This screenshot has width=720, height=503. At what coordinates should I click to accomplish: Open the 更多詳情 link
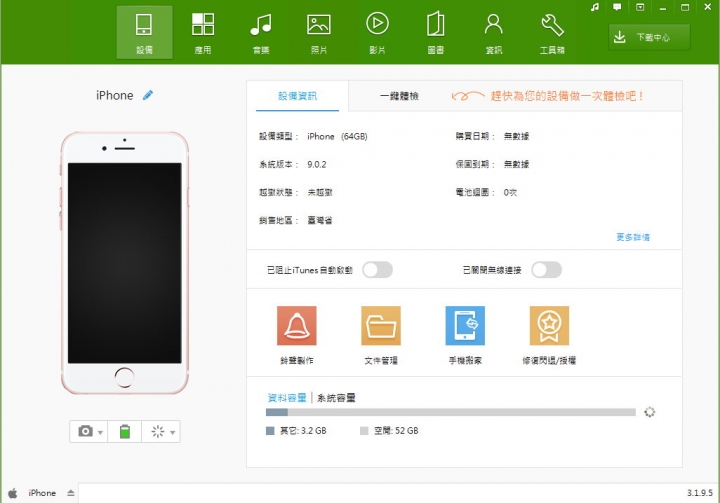(633, 237)
